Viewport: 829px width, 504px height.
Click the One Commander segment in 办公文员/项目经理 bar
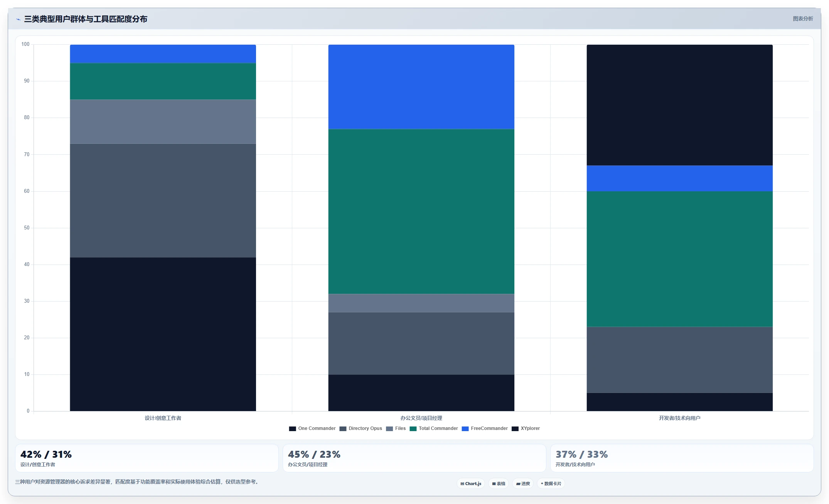[x=421, y=393]
